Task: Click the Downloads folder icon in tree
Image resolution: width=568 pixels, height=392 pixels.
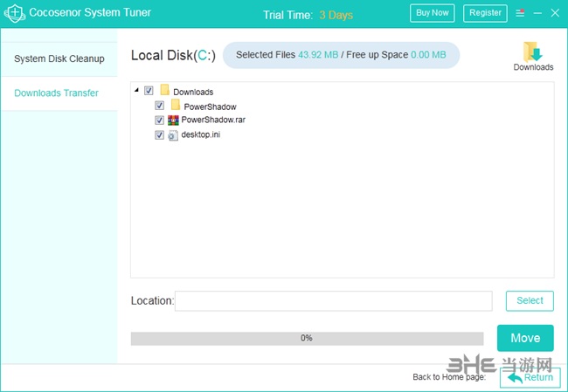Action: click(165, 90)
